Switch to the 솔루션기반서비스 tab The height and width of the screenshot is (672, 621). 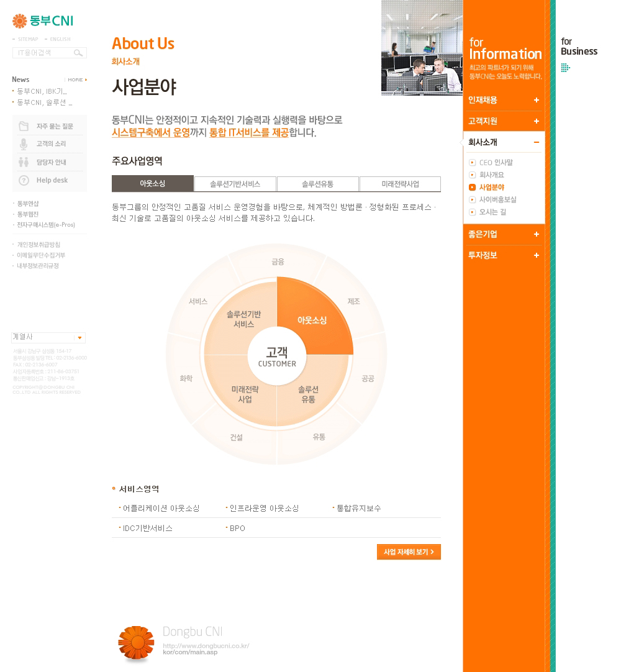[235, 184]
